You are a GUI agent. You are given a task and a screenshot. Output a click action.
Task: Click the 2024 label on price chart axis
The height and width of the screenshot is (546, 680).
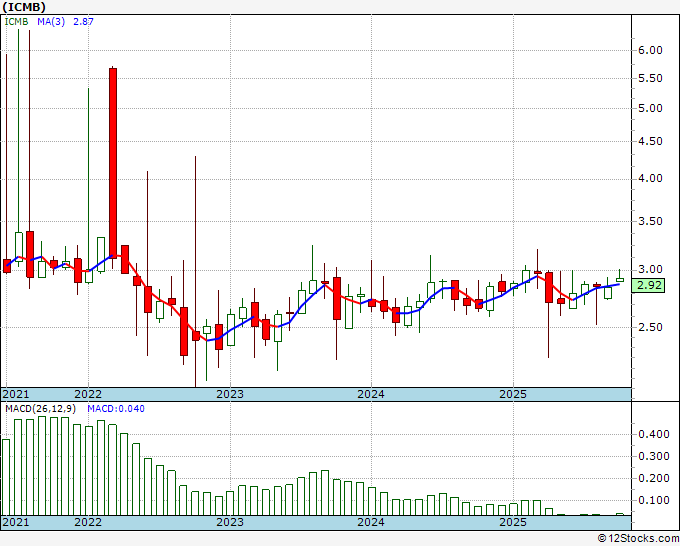click(371, 394)
